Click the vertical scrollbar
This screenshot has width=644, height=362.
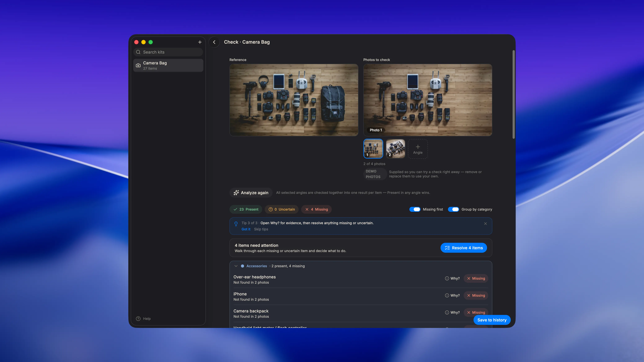pyautogui.click(x=514, y=94)
